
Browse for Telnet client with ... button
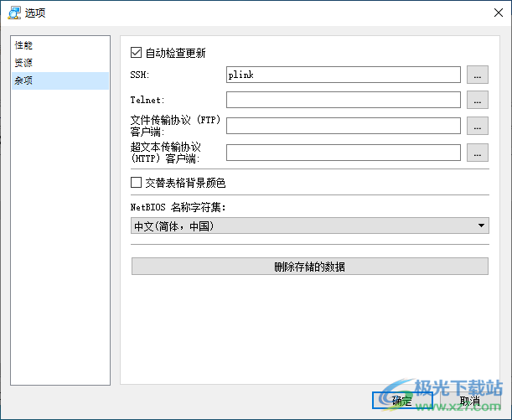(x=478, y=100)
